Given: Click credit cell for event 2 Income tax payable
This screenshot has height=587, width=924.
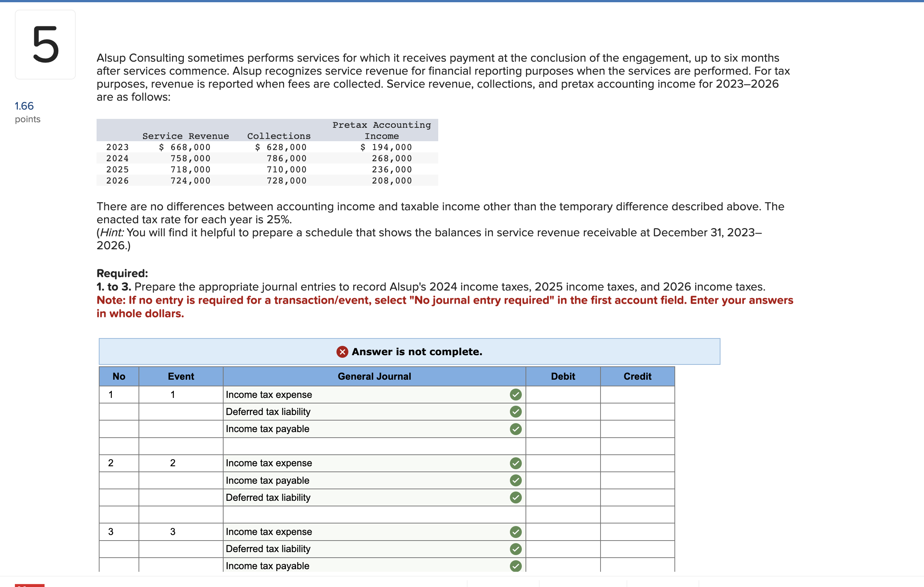Looking at the screenshot, I should pos(637,480).
